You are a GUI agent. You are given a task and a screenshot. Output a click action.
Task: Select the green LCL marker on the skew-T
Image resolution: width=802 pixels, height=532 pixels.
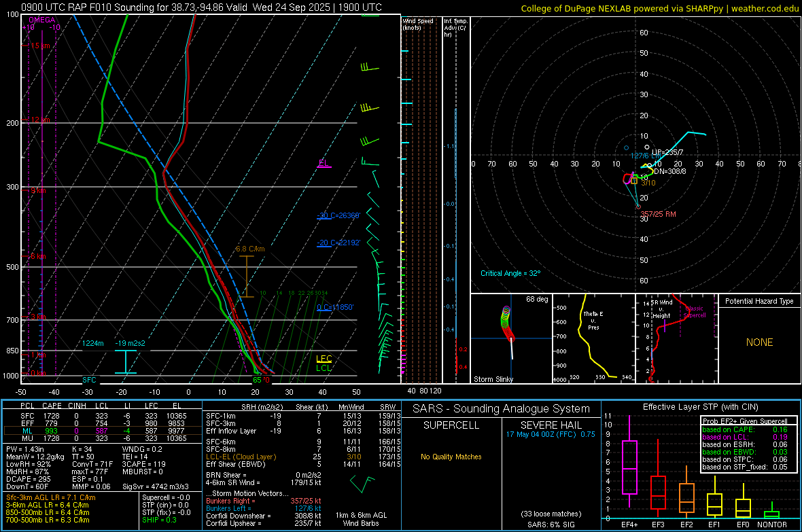(324, 368)
